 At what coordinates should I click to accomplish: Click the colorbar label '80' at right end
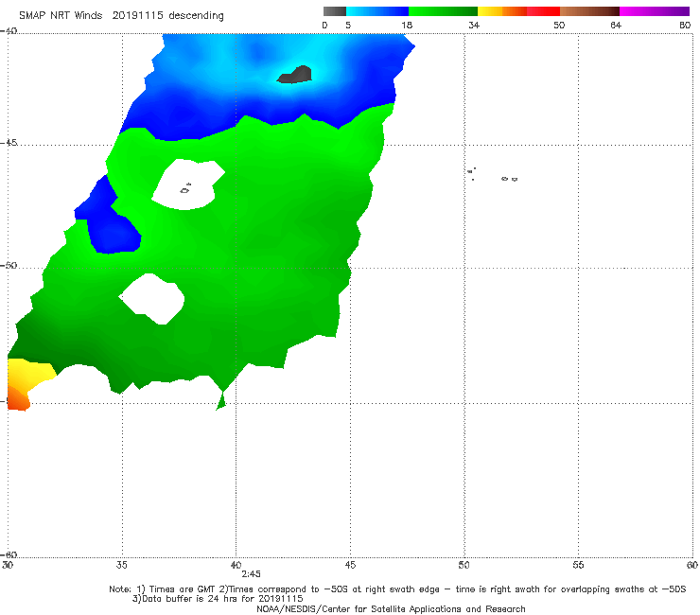coord(685,26)
